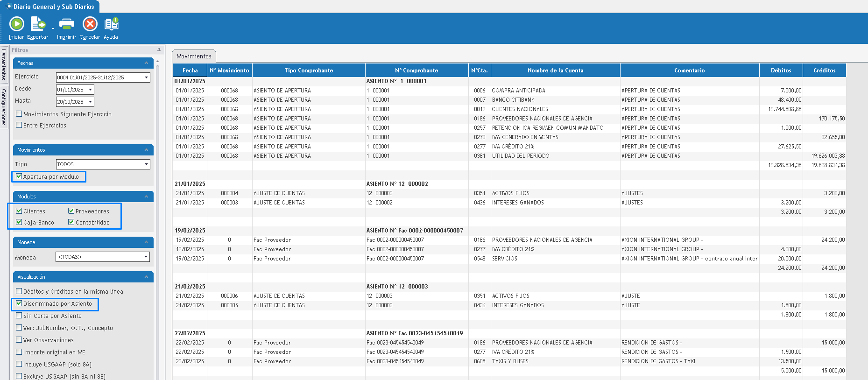Uncheck Apertura por Modulo
The width and height of the screenshot is (868, 380).
coord(19,176)
